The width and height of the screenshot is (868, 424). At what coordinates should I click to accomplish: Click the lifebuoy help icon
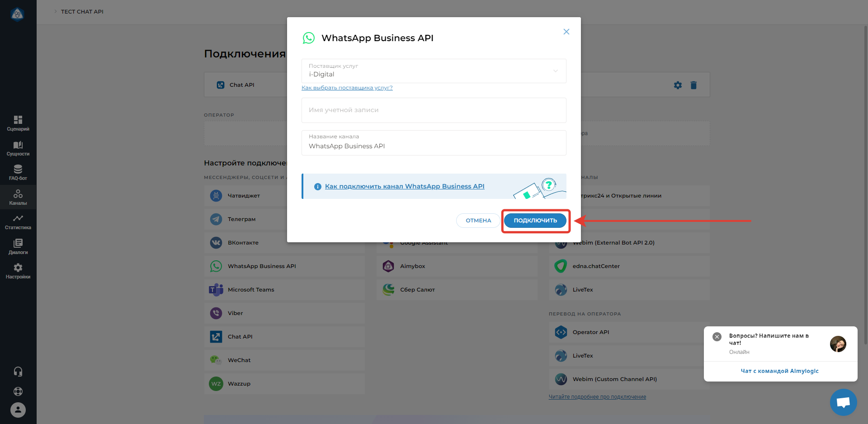click(18, 391)
